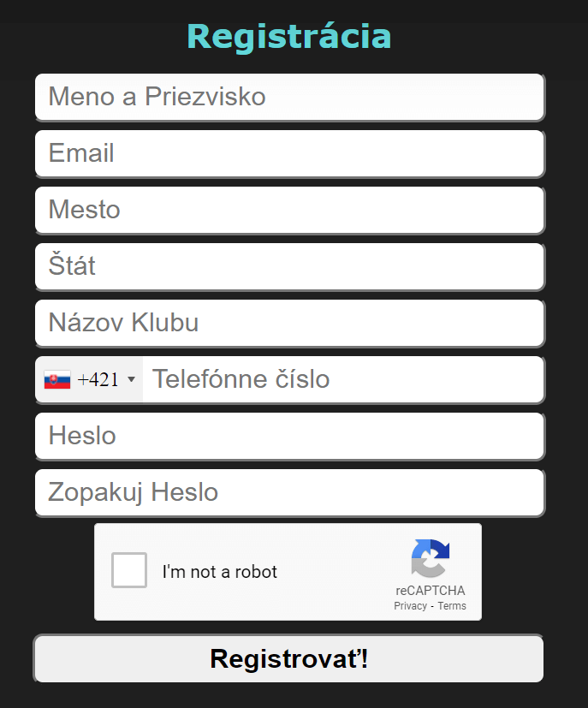Focus the Štát input field

(289, 266)
